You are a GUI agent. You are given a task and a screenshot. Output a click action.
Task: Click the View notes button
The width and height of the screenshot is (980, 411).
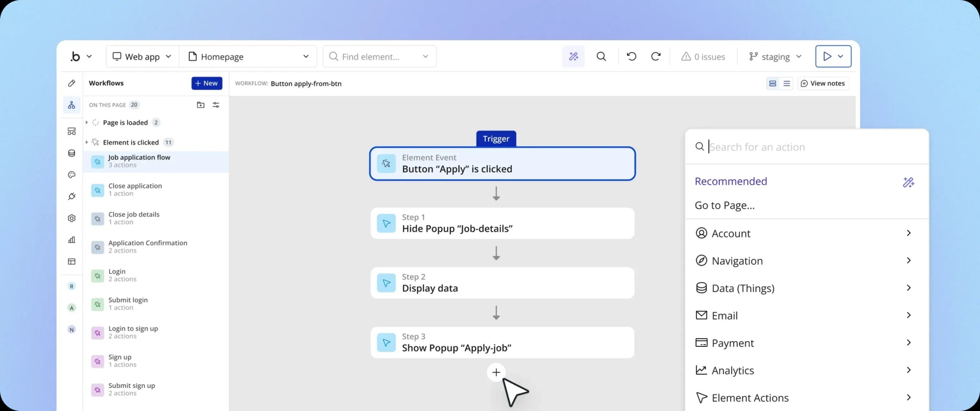[x=823, y=83]
